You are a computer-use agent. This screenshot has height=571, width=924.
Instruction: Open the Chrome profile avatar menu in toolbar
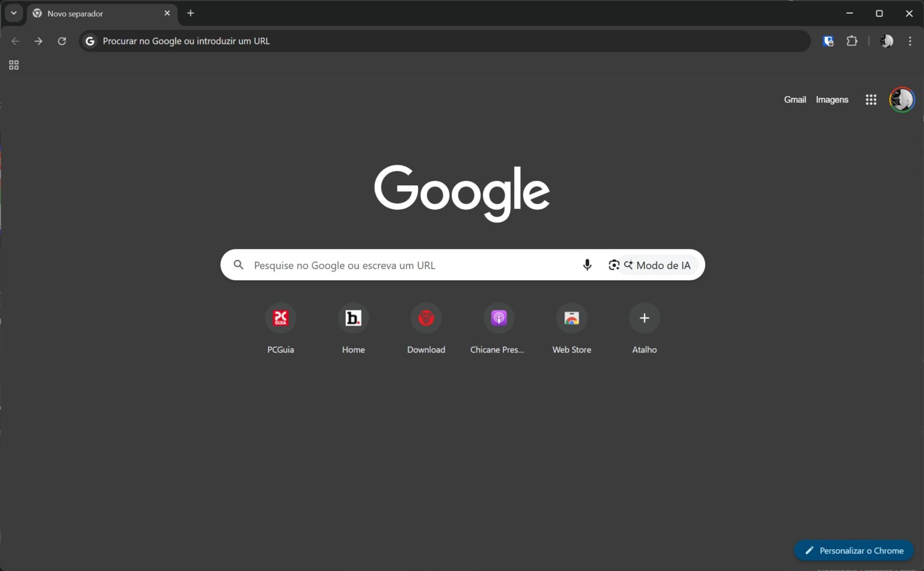[x=886, y=41]
